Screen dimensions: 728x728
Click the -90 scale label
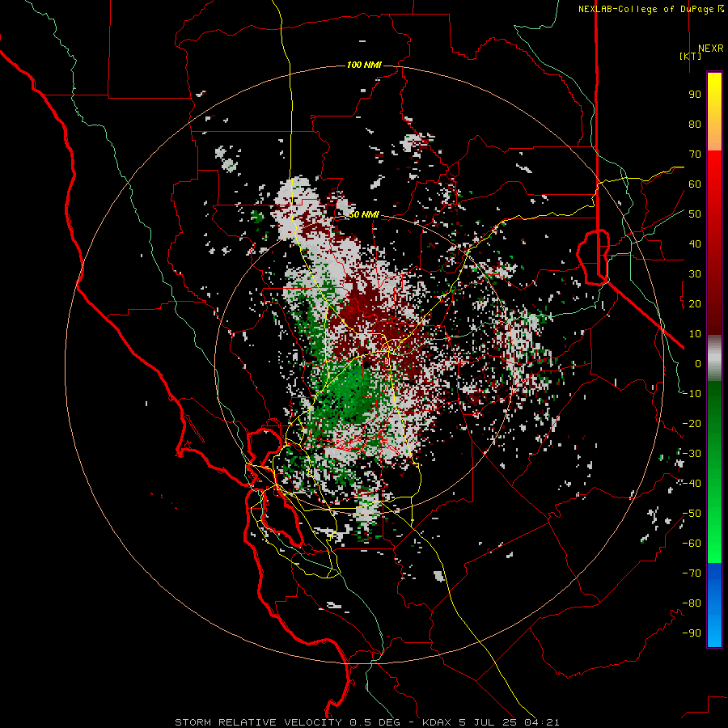tap(692, 633)
